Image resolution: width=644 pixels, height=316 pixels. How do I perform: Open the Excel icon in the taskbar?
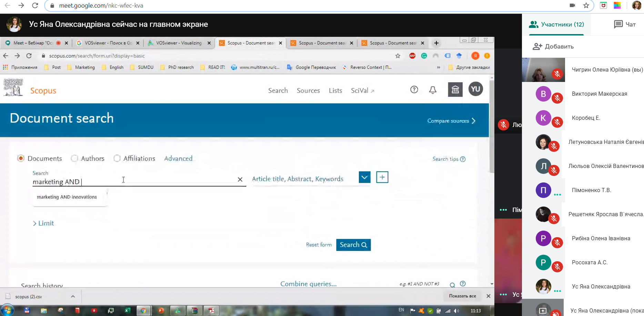click(x=127, y=310)
